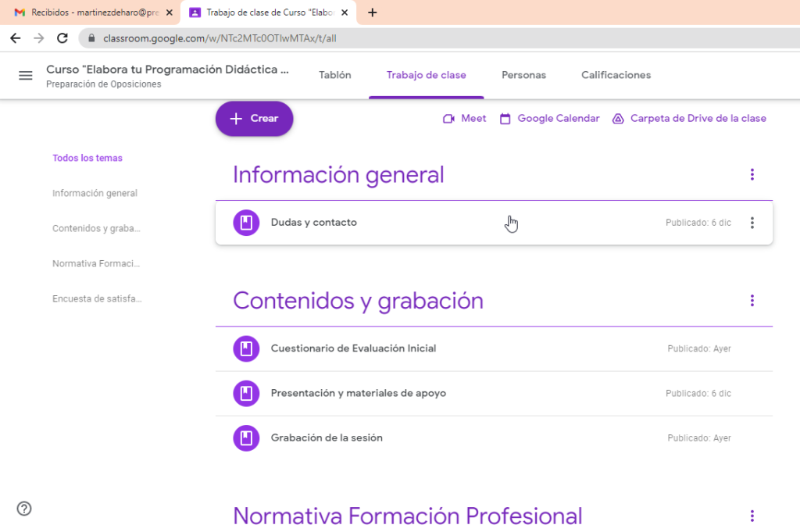Click the Presentación y materiales icon
Viewport: 800px width, 532px height.
(x=246, y=393)
